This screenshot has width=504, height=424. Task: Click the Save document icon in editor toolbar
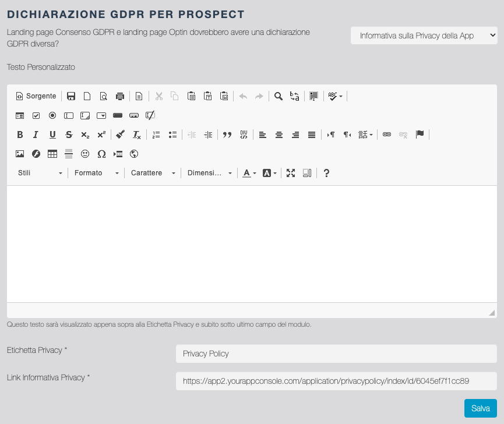pos(71,96)
